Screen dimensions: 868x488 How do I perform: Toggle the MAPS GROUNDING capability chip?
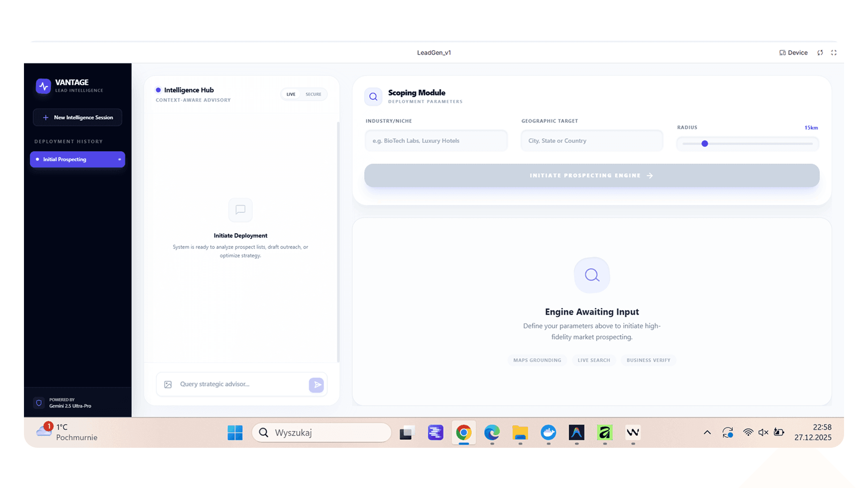[x=537, y=360]
